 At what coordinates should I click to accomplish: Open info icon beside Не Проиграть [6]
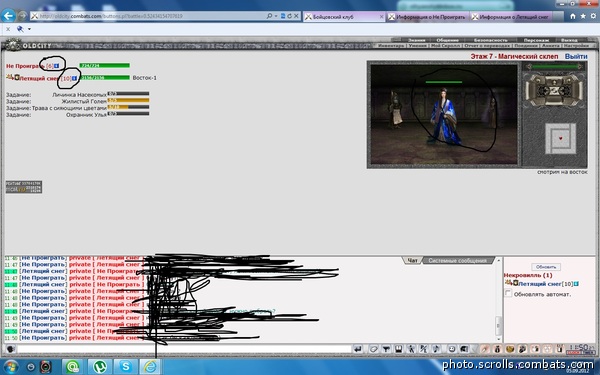56,66
